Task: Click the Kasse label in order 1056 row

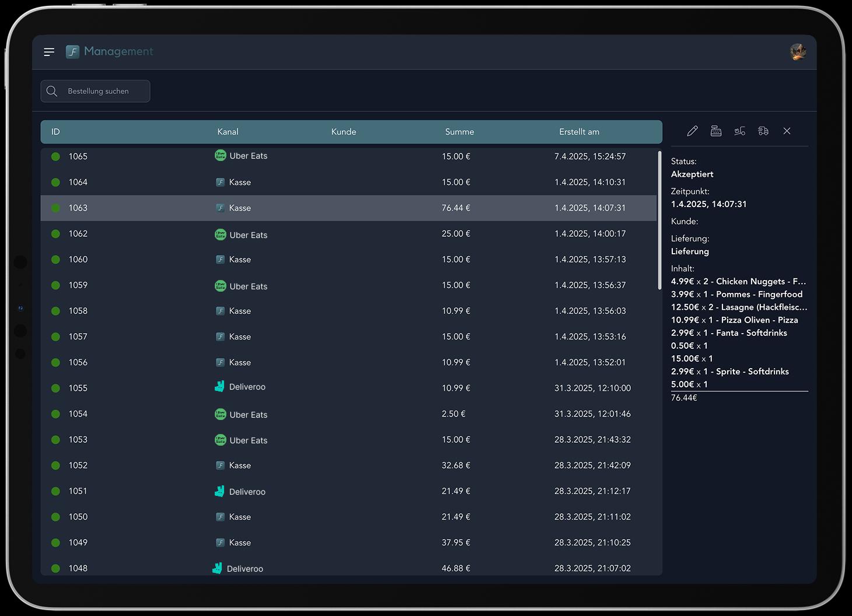Action: 240,362
